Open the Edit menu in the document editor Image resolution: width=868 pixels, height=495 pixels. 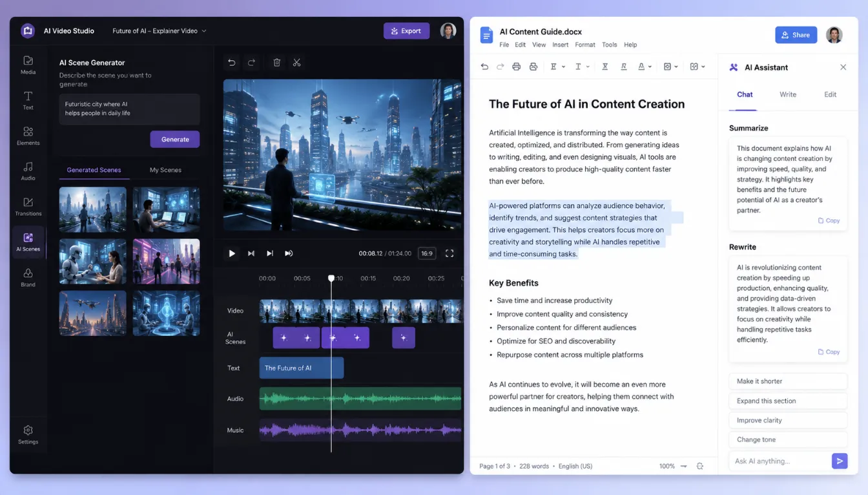click(x=520, y=45)
